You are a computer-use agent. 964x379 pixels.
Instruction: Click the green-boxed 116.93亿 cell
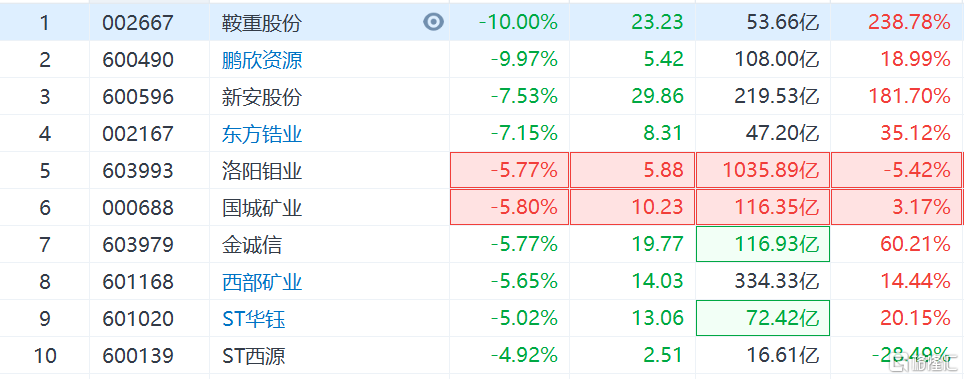click(762, 244)
